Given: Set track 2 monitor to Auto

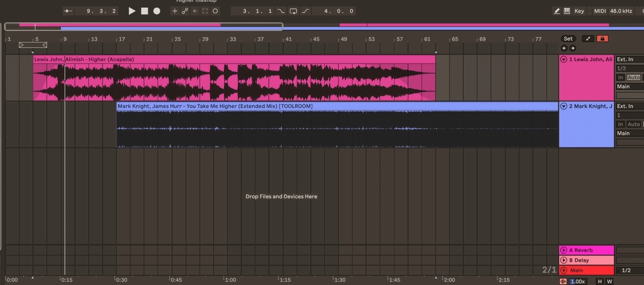Looking at the screenshot, I should coord(634,125).
